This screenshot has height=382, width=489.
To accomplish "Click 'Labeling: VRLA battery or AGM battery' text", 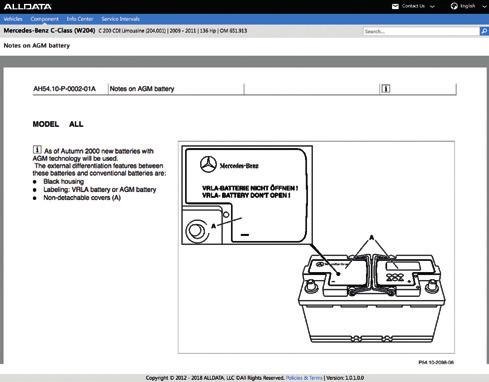I will pyautogui.click(x=100, y=190).
